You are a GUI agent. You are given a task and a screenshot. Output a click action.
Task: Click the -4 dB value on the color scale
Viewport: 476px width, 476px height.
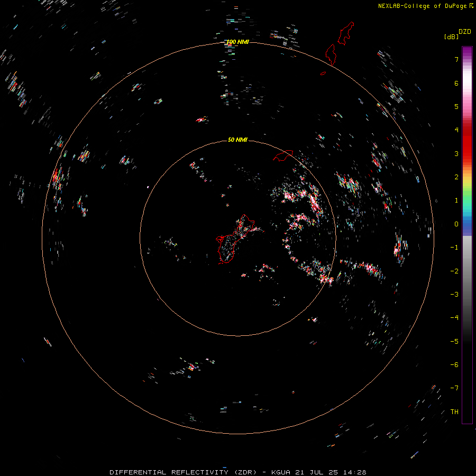pyautogui.click(x=454, y=317)
